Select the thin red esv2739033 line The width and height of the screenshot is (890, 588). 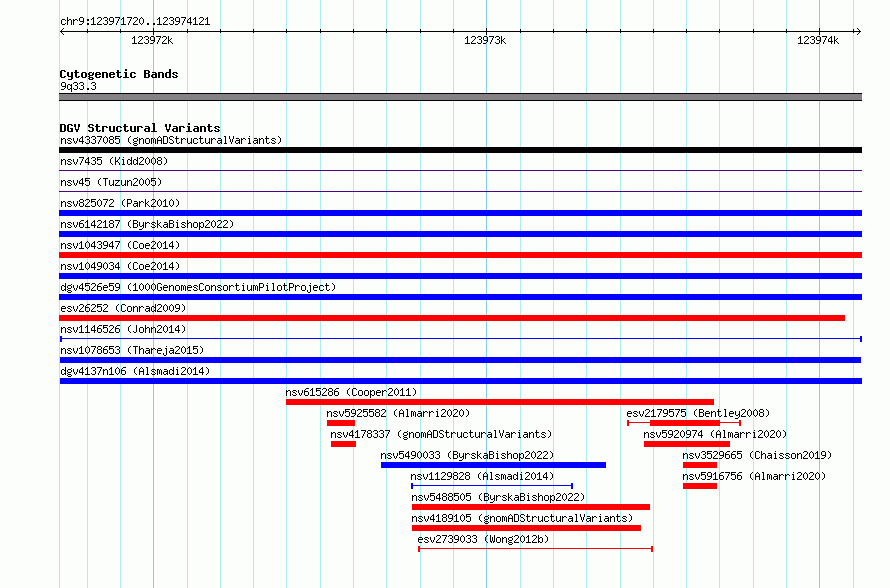(535, 549)
